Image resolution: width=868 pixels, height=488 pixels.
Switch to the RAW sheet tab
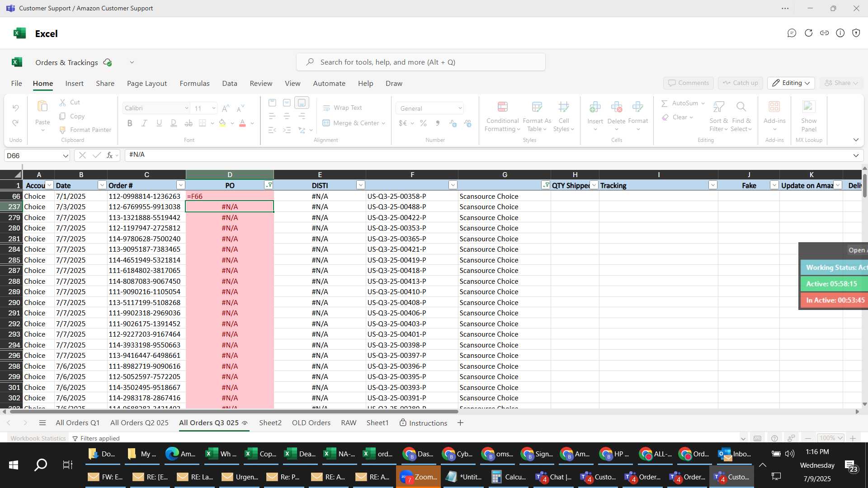click(349, 423)
